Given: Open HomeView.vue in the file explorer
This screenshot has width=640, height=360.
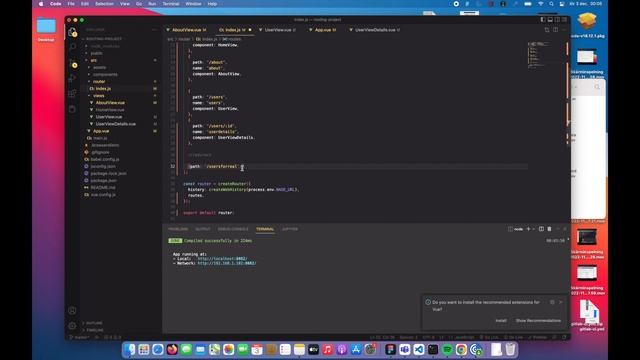Looking at the screenshot, I should tap(110, 109).
